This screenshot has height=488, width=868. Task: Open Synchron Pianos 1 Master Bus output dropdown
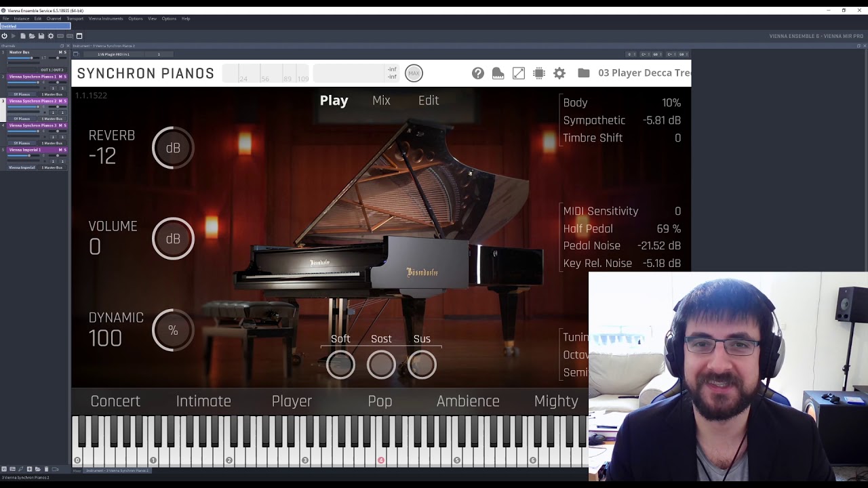click(x=52, y=94)
